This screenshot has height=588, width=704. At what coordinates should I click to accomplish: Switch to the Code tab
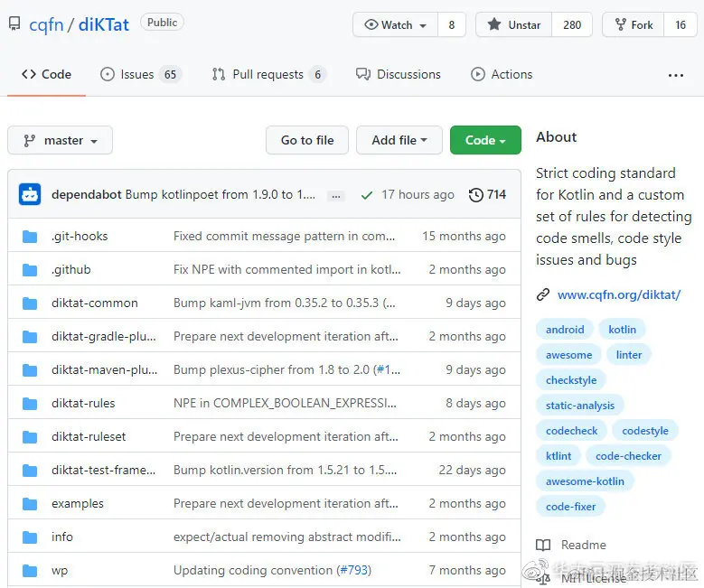click(47, 74)
